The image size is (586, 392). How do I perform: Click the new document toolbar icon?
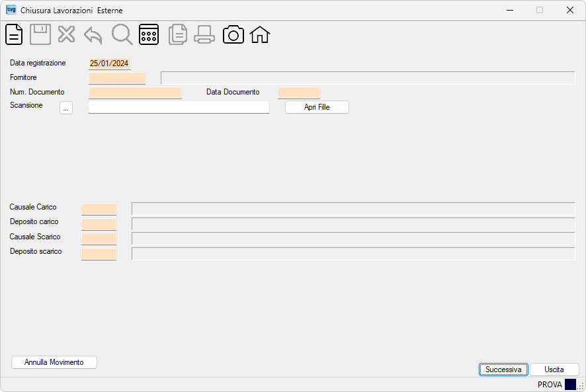pos(14,35)
